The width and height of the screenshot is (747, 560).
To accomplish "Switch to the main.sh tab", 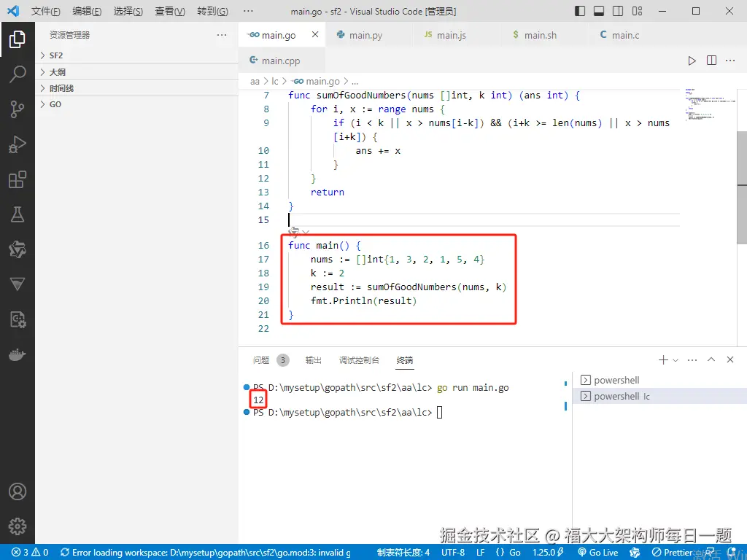I will click(541, 35).
